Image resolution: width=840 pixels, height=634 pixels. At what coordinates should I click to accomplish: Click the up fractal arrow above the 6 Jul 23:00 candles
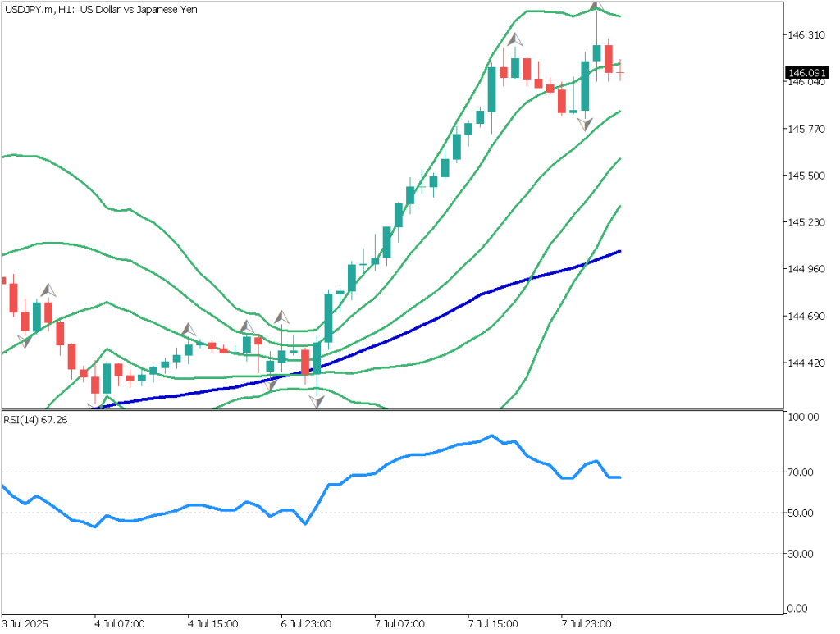click(x=281, y=317)
